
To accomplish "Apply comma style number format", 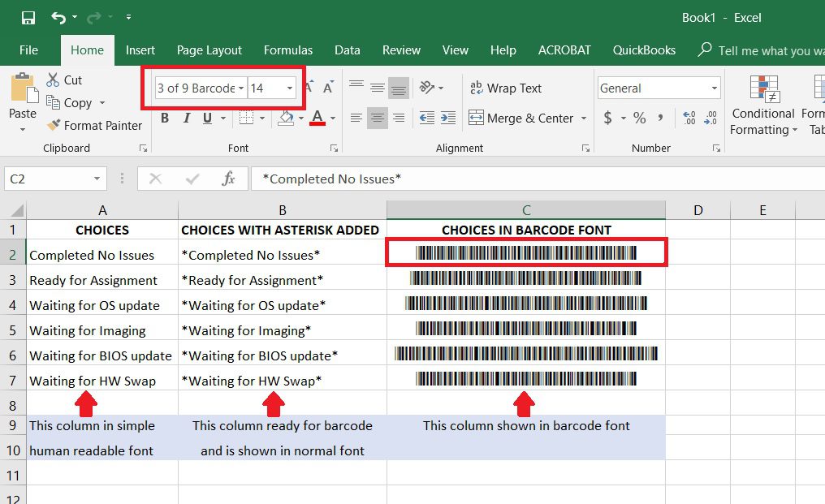I will coord(660,118).
